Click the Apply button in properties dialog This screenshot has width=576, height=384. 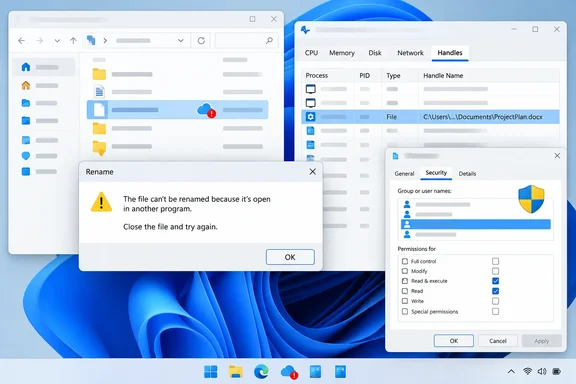coord(541,341)
